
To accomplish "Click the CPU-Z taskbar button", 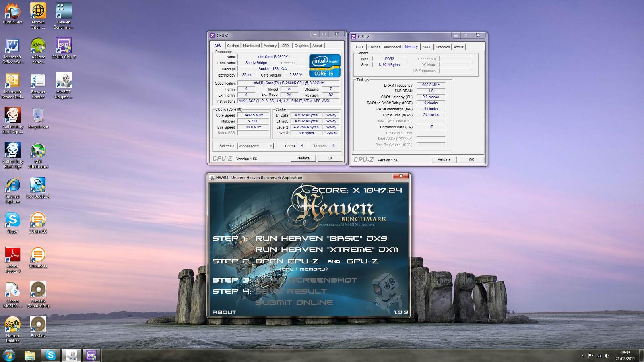I will click(x=91, y=355).
